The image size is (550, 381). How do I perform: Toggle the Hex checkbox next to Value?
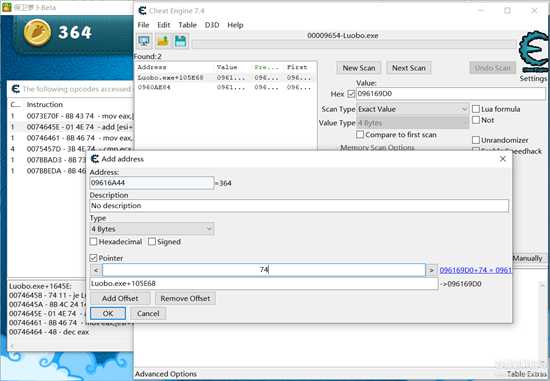(x=351, y=94)
